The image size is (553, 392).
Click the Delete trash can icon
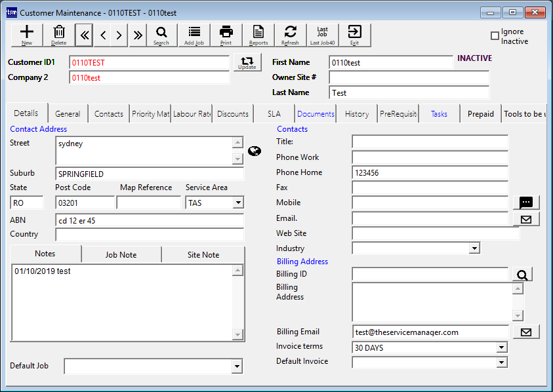[59, 35]
